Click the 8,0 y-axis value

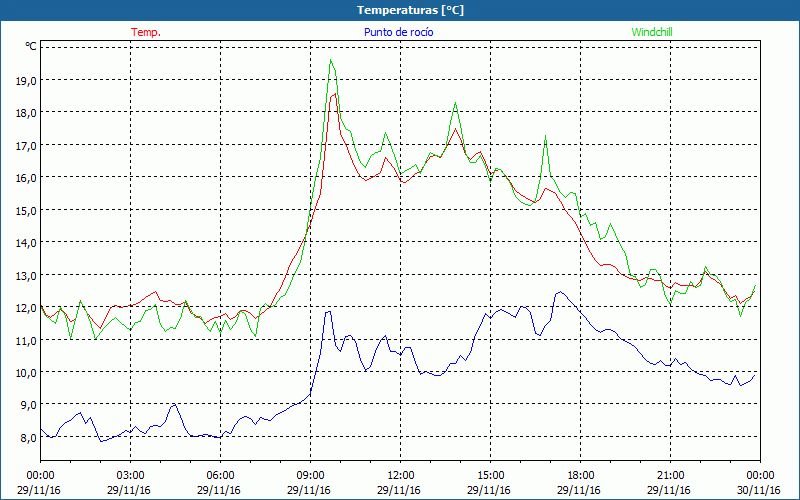[29, 438]
